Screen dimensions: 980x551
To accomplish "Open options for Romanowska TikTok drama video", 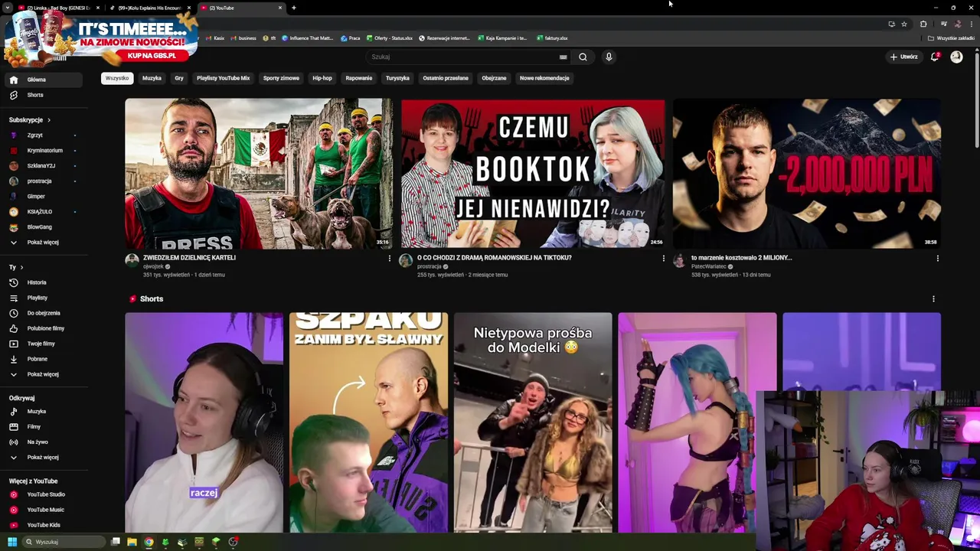I will pyautogui.click(x=663, y=259).
